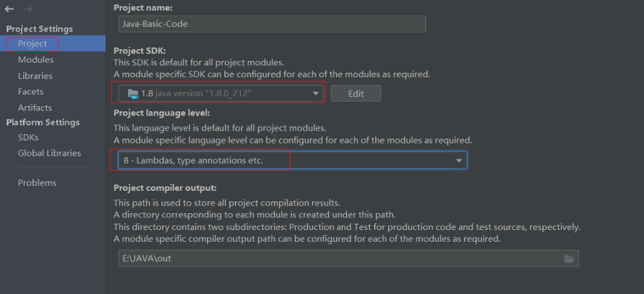The height and width of the screenshot is (294, 644).
Task: Click the forward navigation arrow
Action: tap(27, 9)
